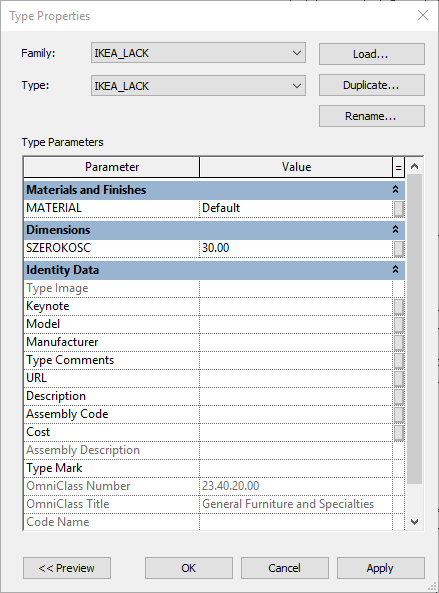
Task: Select the Type Comments parameter label
Action: 70,360
